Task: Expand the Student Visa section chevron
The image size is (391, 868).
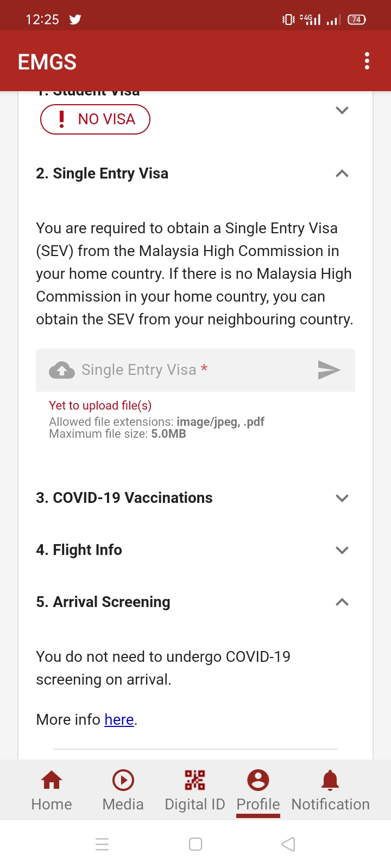Action: [x=342, y=110]
